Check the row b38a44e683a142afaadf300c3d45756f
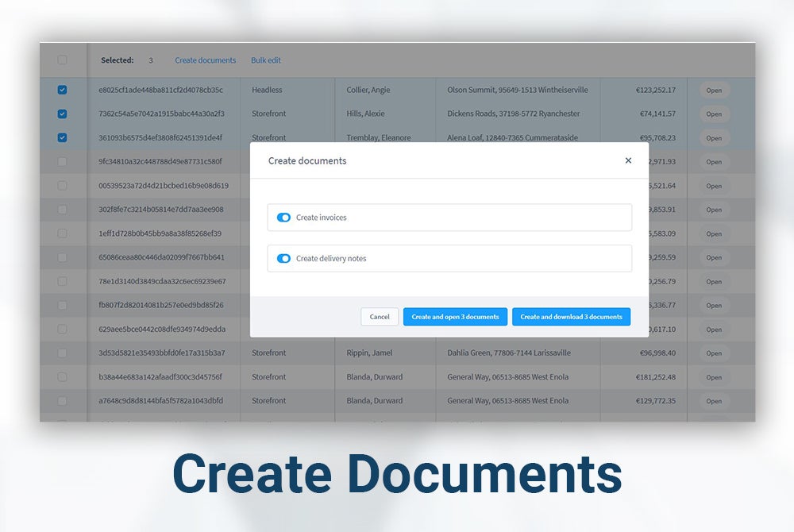 coord(62,376)
